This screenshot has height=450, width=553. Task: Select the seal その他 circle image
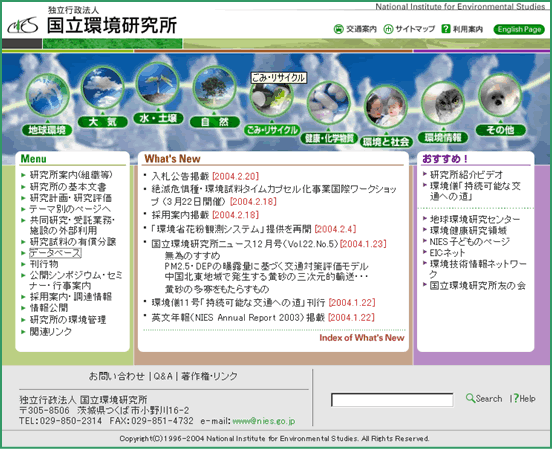point(500,95)
